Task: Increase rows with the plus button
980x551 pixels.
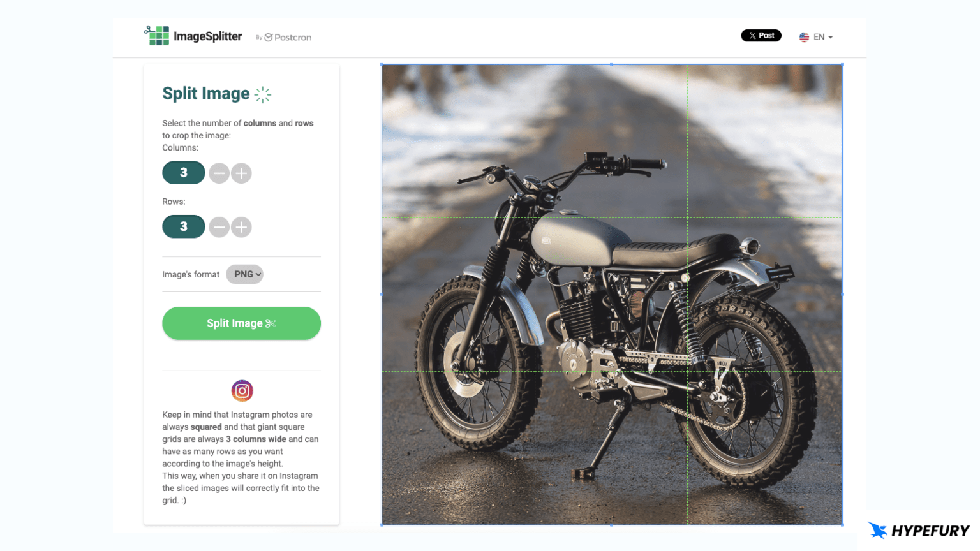Action: pyautogui.click(x=241, y=227)
